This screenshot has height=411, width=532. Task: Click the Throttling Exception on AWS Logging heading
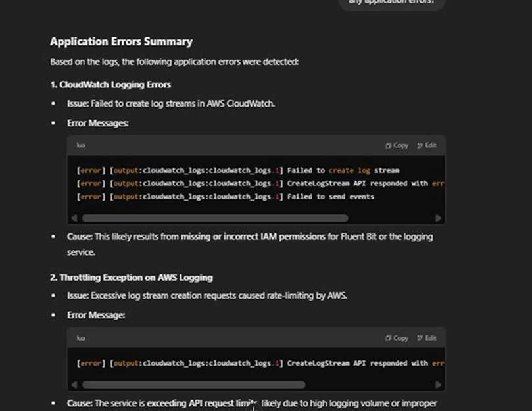click(x=132, y=278)
